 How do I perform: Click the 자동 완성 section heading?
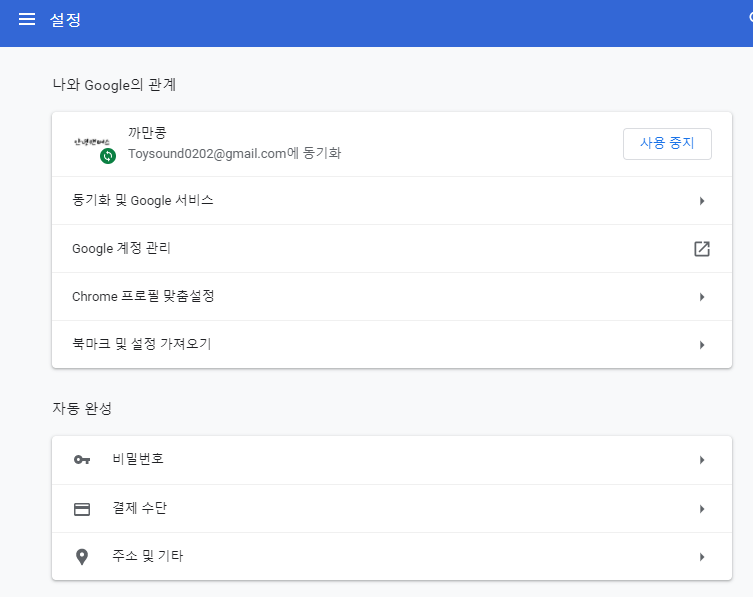click(82, 408)
